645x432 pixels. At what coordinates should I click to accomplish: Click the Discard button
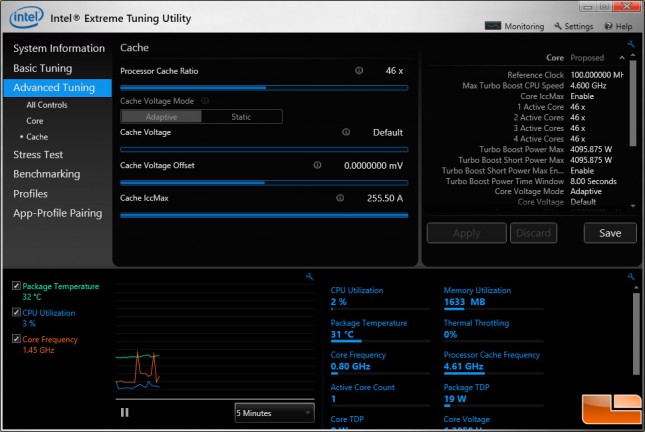point(534,233)
